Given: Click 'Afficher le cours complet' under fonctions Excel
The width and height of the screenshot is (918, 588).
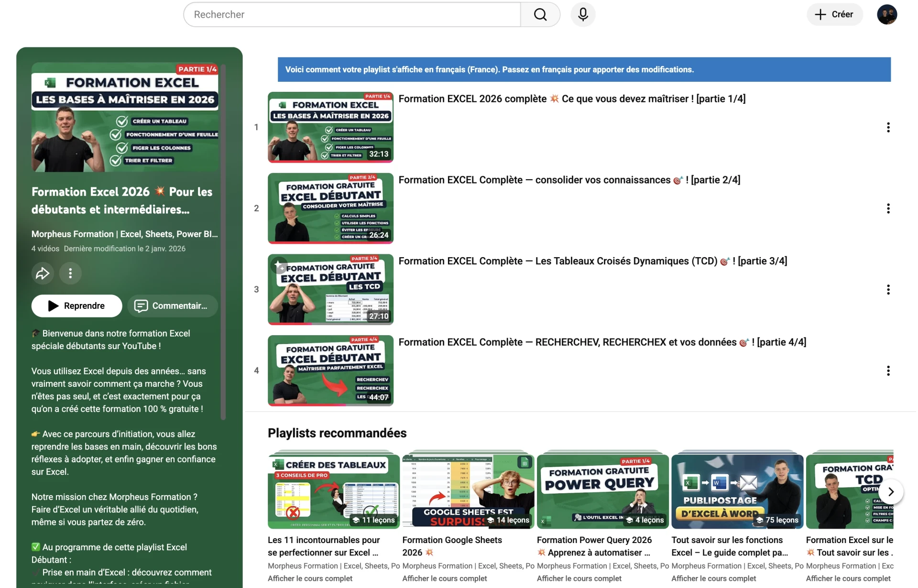Looking at the screenshot, I should [714, 578].
